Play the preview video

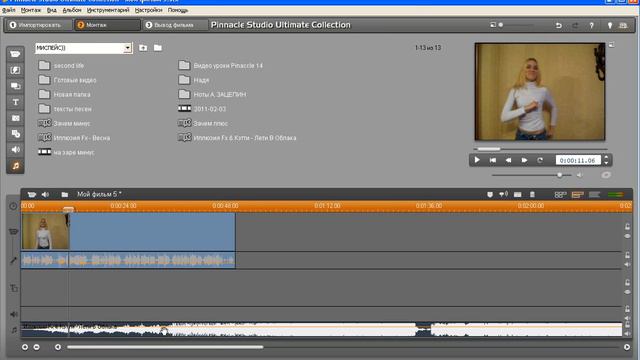click(477, 160)
